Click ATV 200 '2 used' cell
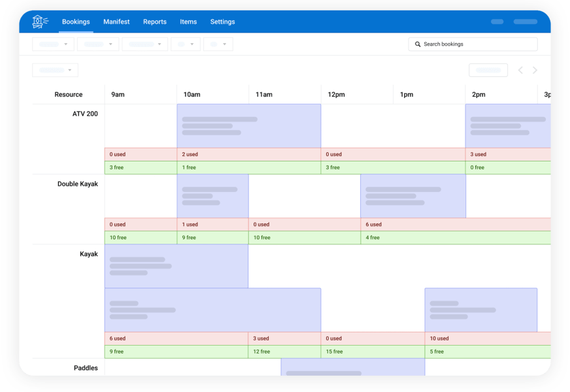Screen dimensions: 570x392 click(x=249, y=154)
